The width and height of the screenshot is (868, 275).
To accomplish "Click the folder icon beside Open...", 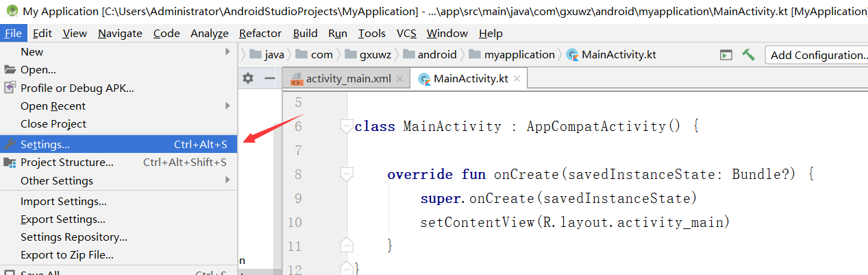I will 10,69.
